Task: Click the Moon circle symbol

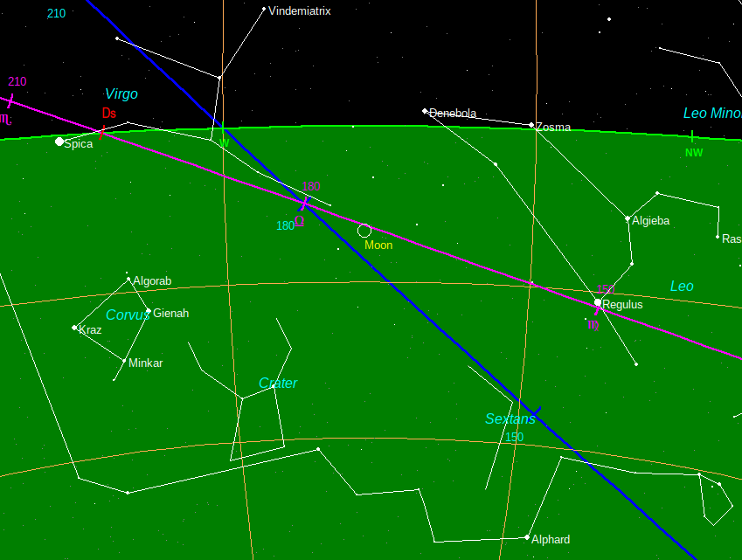Action: pyautogui.click(x=364, y=231)
